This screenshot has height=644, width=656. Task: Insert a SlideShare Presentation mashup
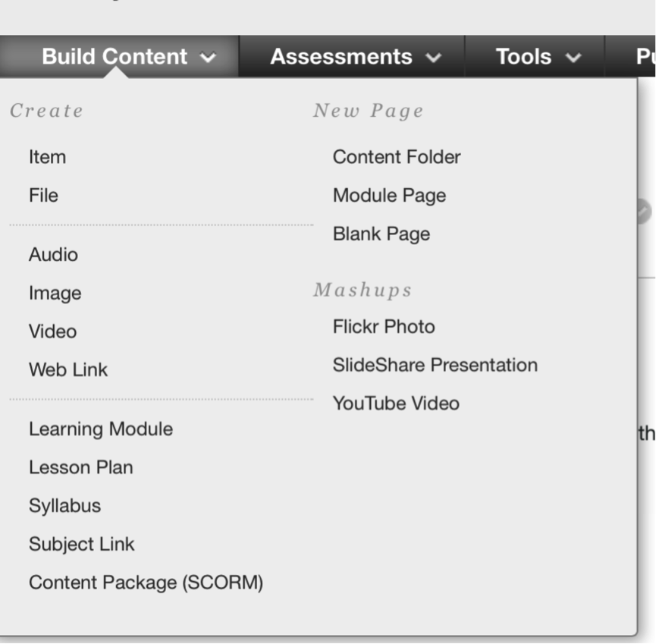[435, 365]
